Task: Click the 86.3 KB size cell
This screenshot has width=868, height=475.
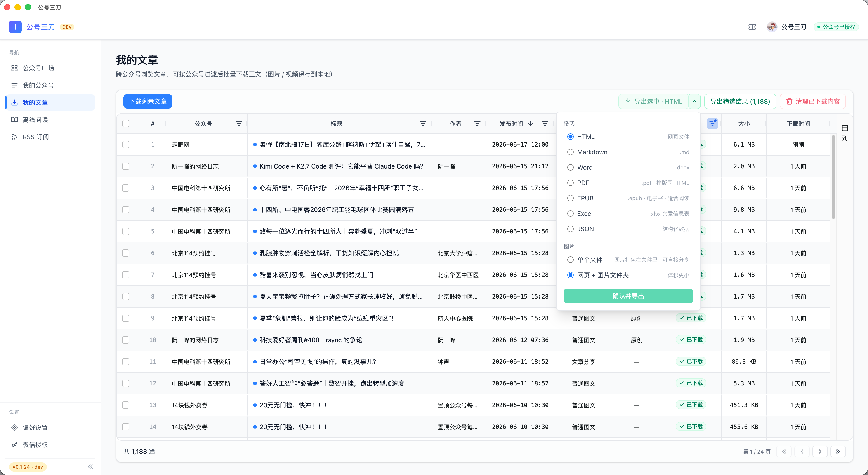Action: click(x=744, y=362)
